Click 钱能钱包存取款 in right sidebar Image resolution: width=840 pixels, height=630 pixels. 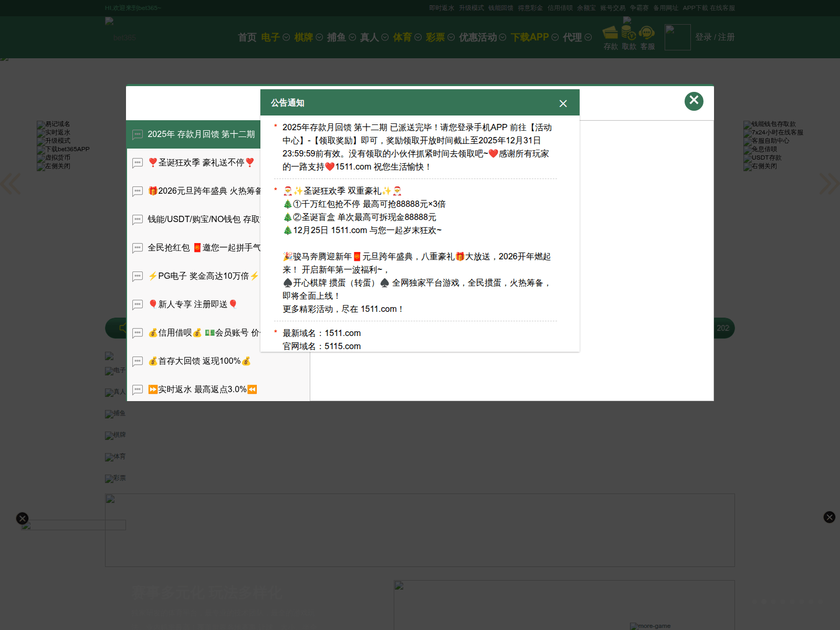tap(770, 124)
